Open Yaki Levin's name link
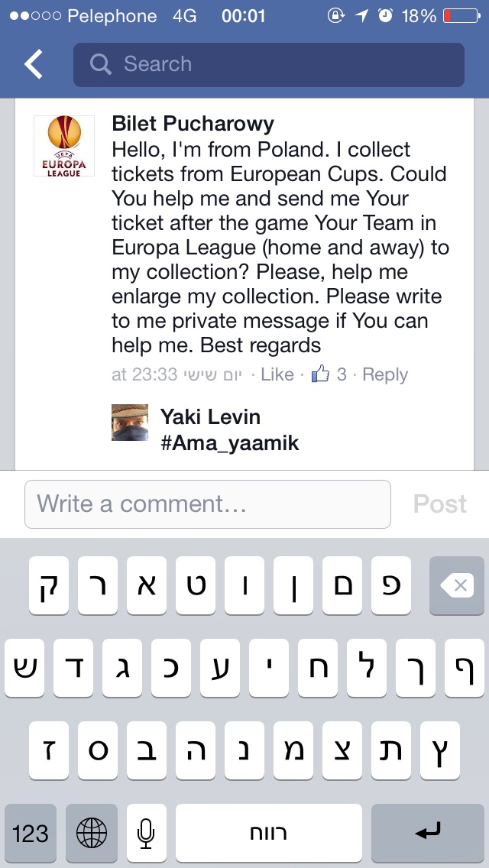Image resolution: width=489 pixels, height=868 pixels. tap(210, 416)
